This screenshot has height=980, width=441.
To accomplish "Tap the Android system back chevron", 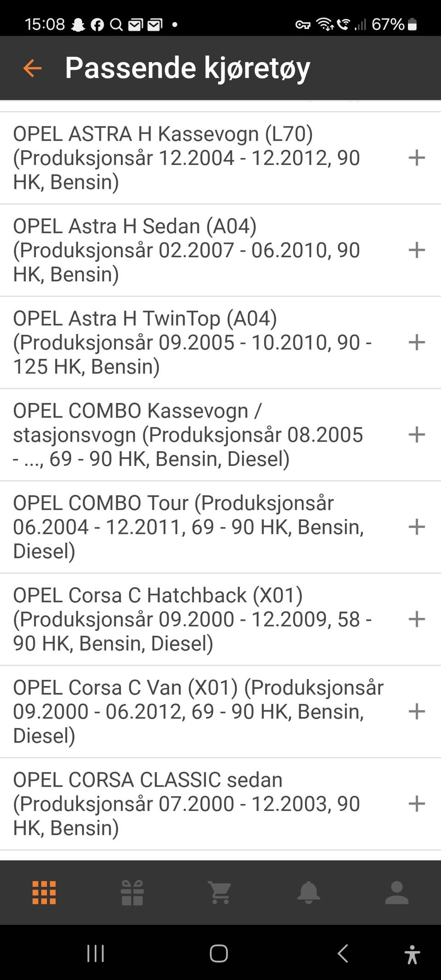I will (343, 953).
